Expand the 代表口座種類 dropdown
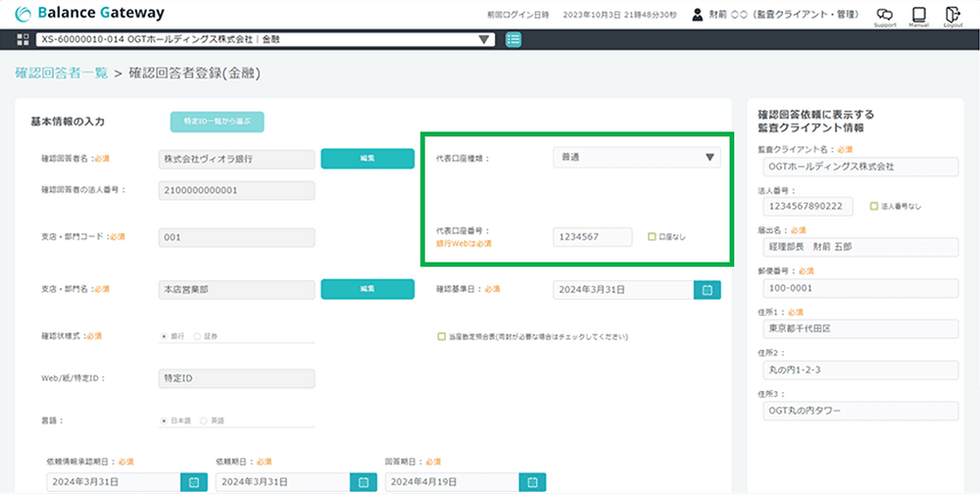This screenshot has width=980, height=494. 710,158
